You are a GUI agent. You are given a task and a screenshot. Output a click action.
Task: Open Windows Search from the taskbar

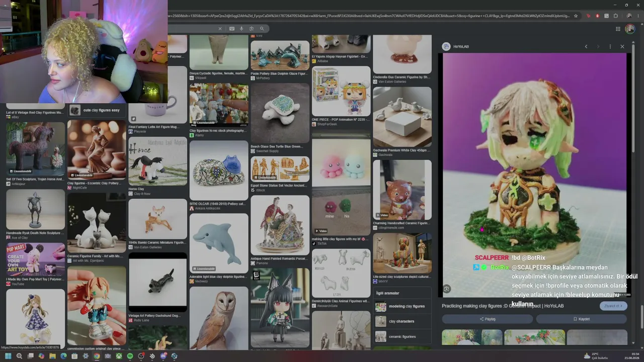[19, 356]
